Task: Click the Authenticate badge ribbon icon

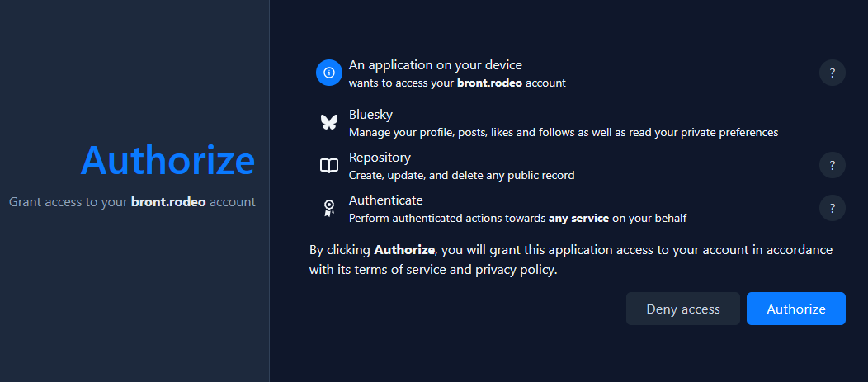Action: 329,209
